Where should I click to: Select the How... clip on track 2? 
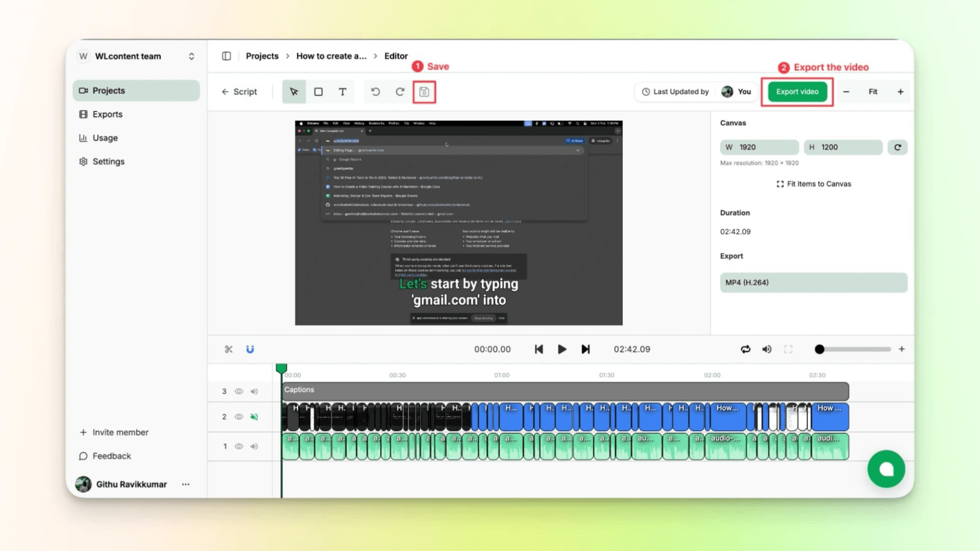click(727, 417)
